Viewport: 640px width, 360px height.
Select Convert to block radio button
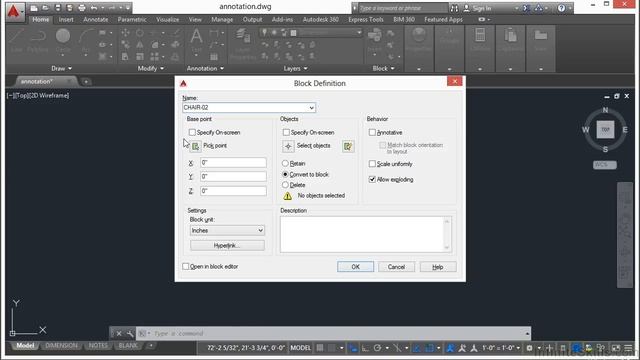(x=285, y=174)
